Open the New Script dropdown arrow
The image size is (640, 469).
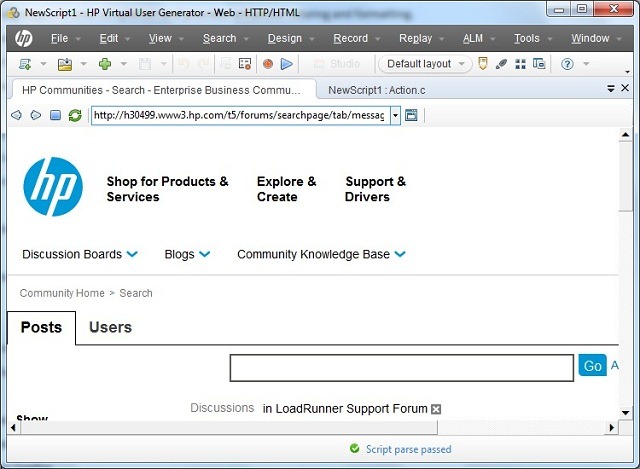point(43,64)
